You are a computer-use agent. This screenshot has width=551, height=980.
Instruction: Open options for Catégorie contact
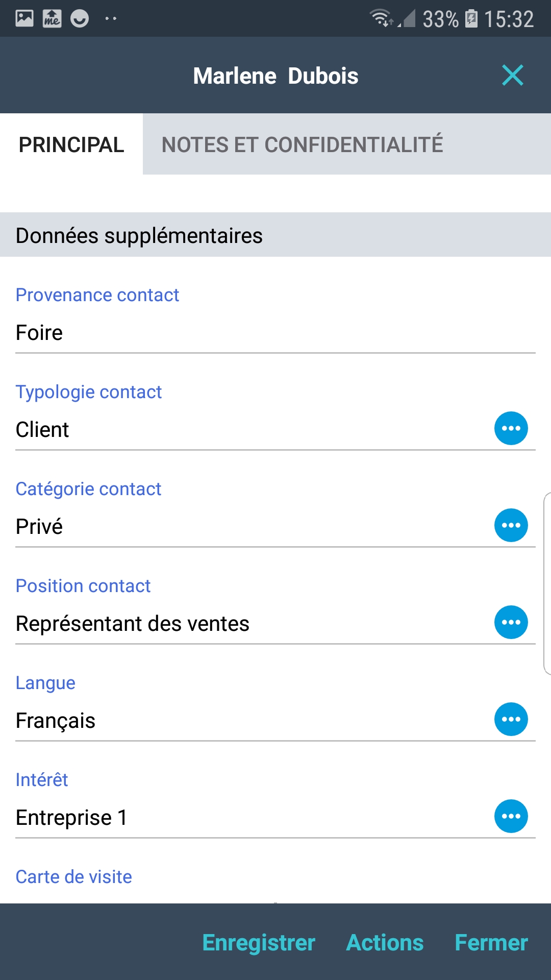coord(511,525)
